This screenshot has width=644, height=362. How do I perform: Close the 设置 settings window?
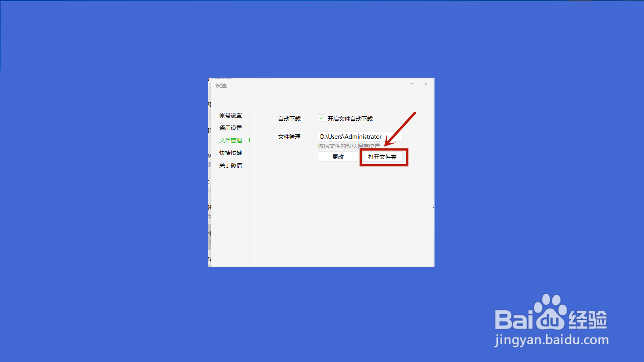tap(425, 84)
